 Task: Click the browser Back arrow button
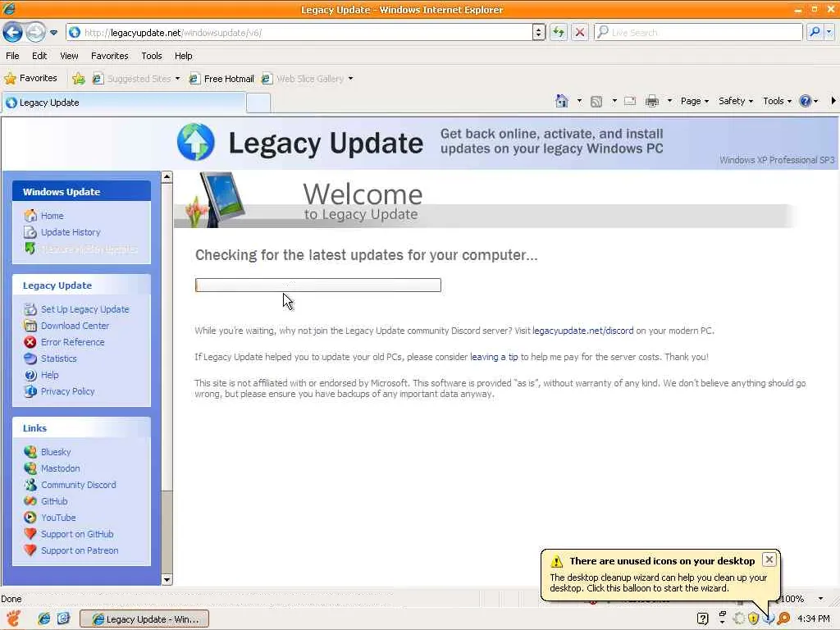coord(12,33)
